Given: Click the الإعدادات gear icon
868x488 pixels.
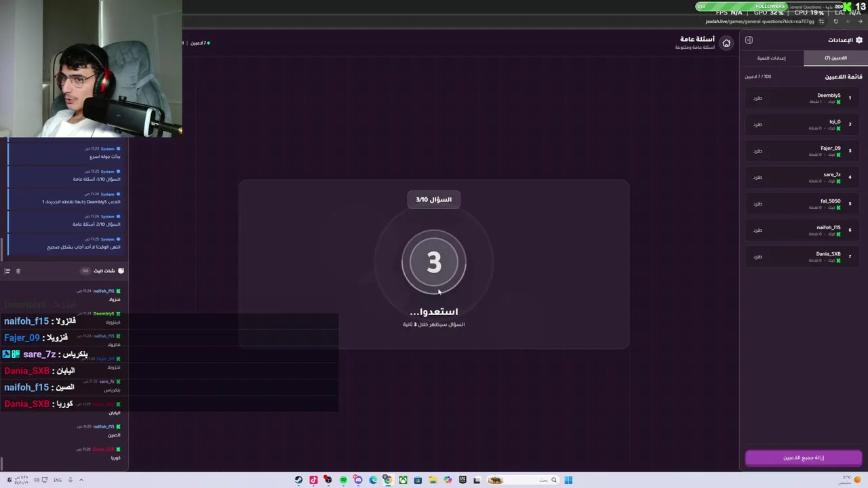Looking at the screenshot, I should pos(859,40).
